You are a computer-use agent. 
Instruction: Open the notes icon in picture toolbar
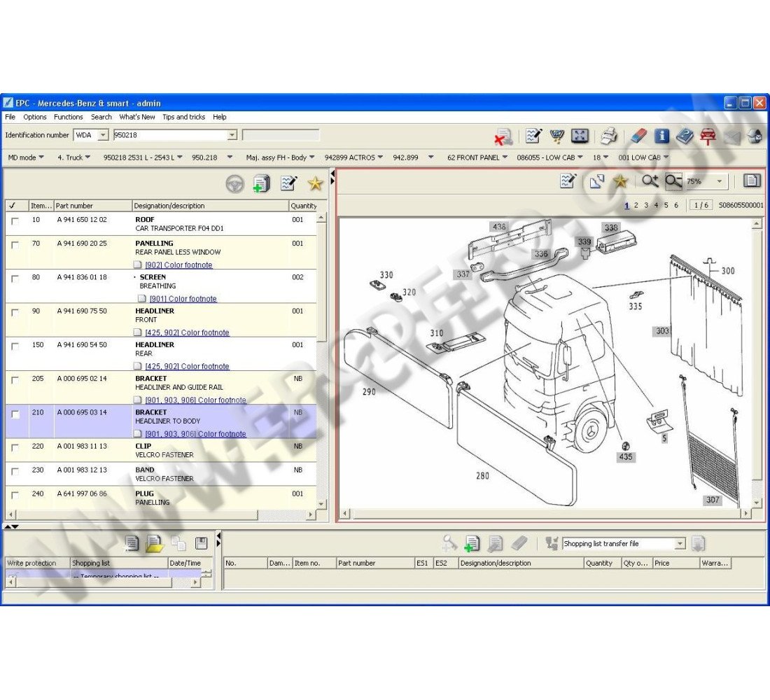click(x=568, y=181)
